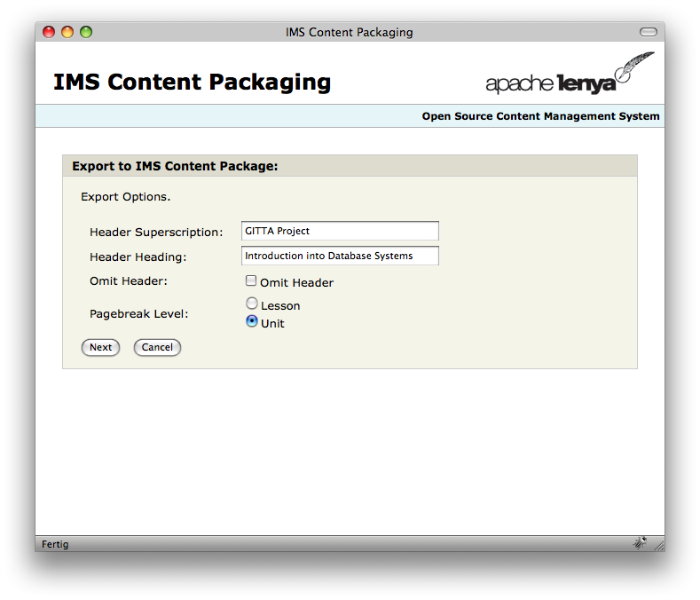This screenshot has width=700, height=600.
Task: Select the Lesson pagebreak level
Action: (x=252, y=304)
